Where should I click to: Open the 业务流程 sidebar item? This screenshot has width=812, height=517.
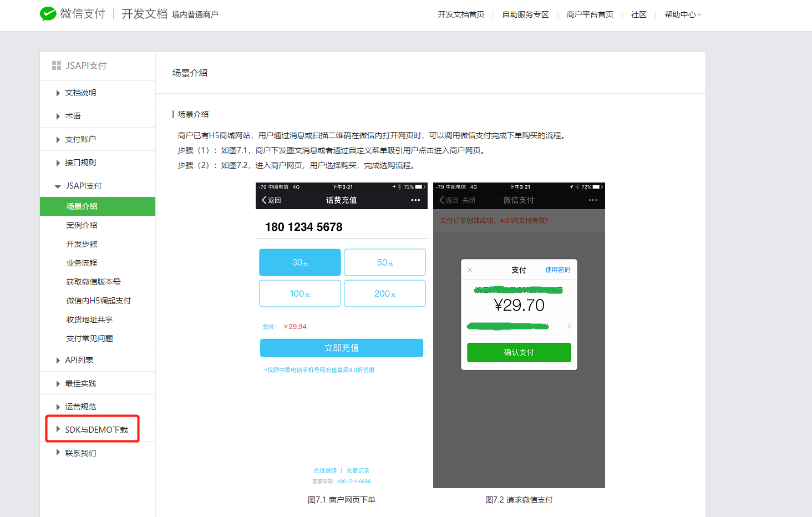tap(82, 263)
